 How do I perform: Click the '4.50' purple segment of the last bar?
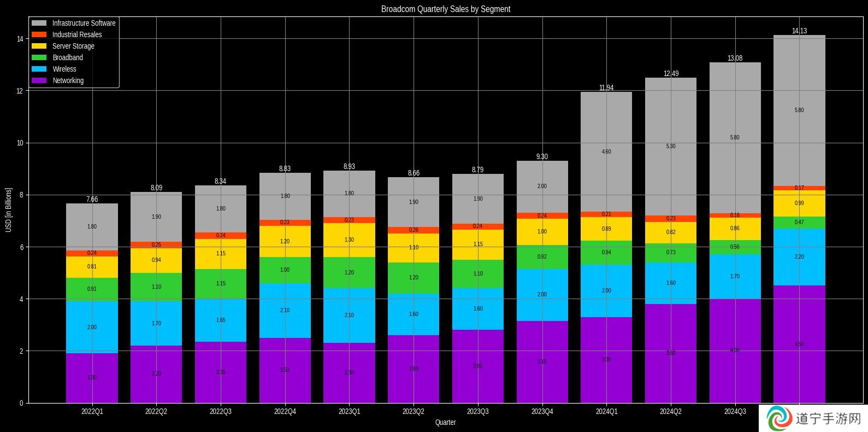(x=799, y=345)
